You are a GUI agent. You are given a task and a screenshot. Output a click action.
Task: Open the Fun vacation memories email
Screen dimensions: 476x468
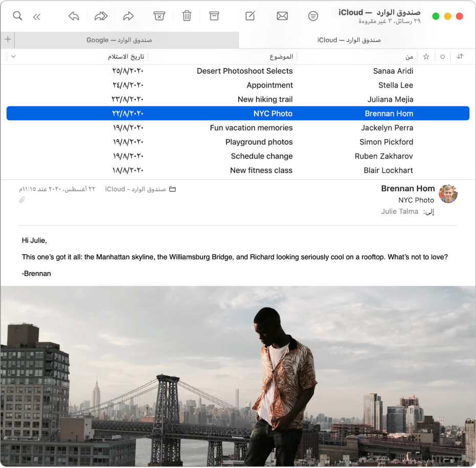point(238,128)
